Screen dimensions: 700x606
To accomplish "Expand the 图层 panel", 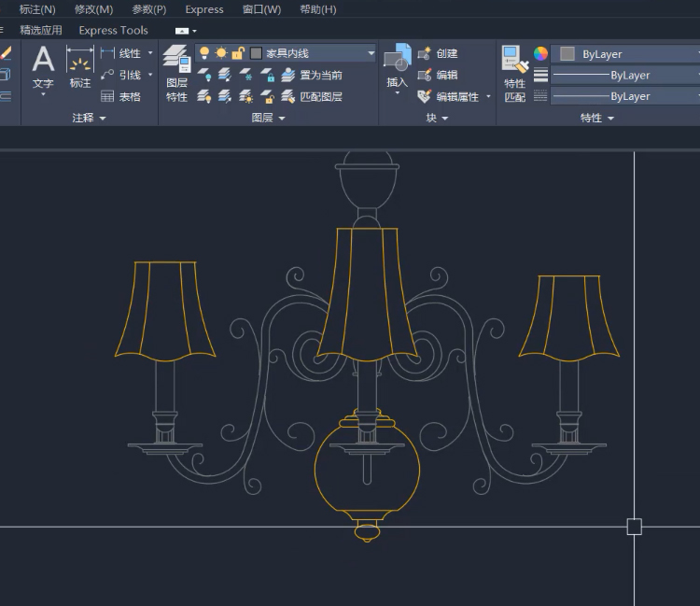I will point(268,118).
